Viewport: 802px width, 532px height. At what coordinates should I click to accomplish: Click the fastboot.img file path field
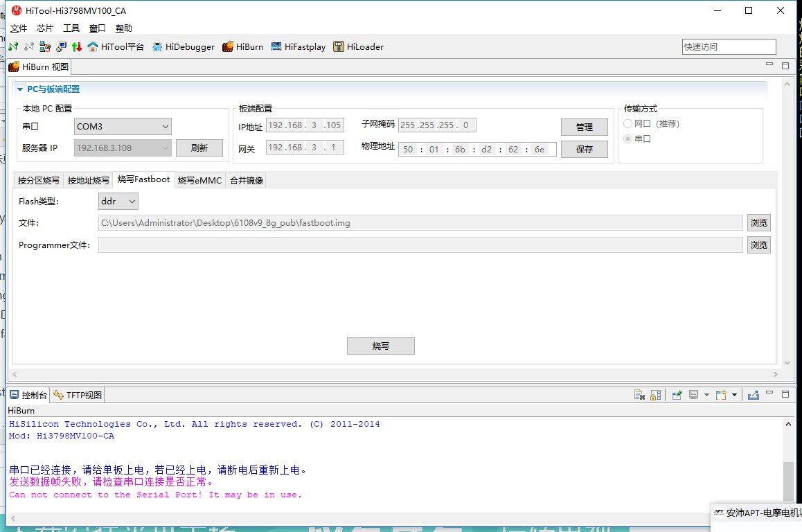(420, 222)
